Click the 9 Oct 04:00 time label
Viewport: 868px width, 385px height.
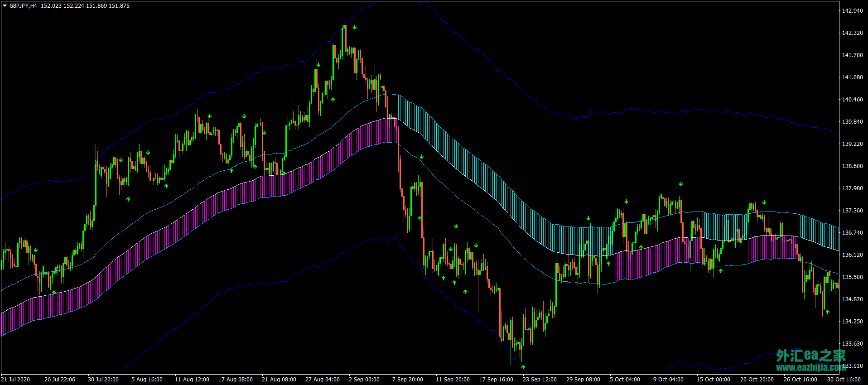pos(669,380)
